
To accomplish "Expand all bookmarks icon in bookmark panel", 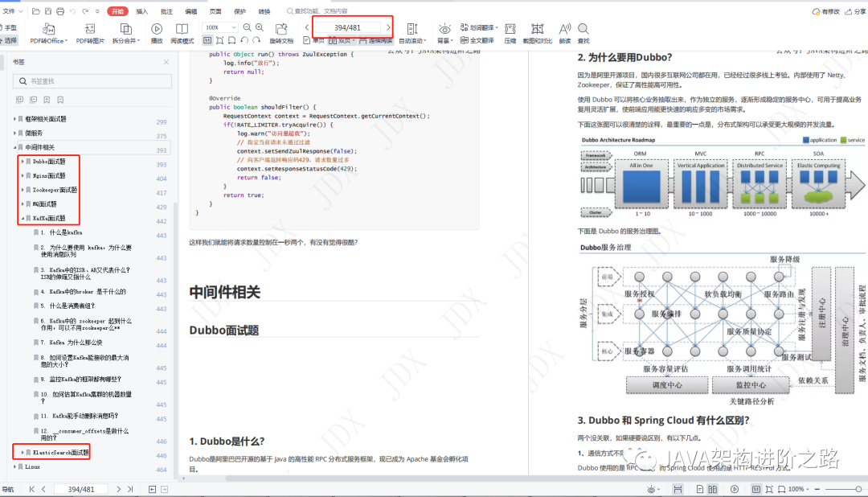I will pos(19,100).
